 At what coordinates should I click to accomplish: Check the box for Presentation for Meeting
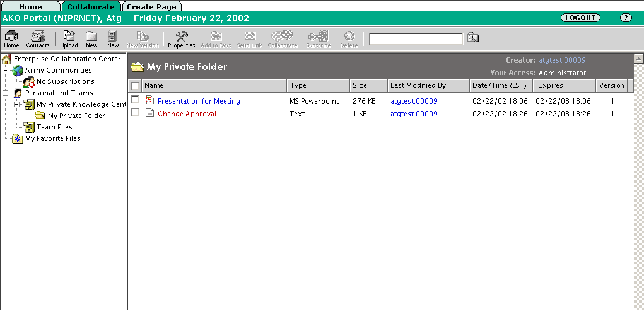(x=135, y=100)
